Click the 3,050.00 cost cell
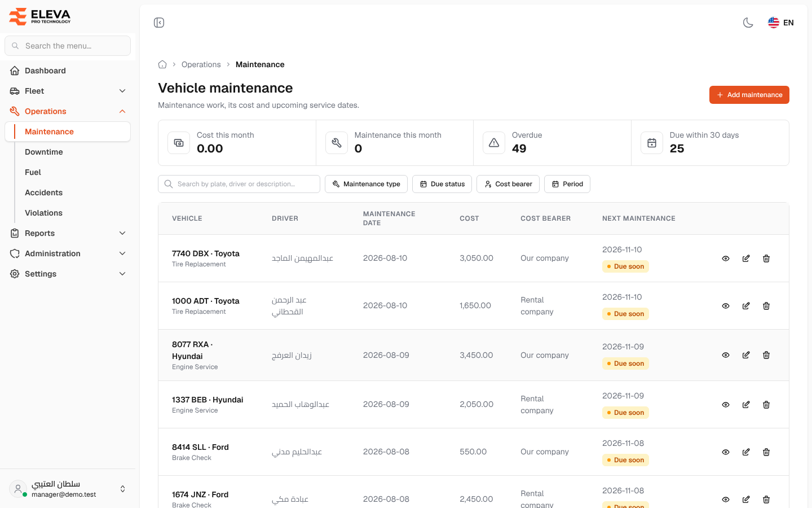Screen dimensions: 812x508 (x=476, y=258)
